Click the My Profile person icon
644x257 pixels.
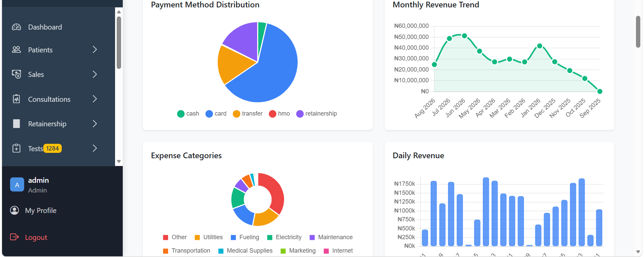[14, 210]
